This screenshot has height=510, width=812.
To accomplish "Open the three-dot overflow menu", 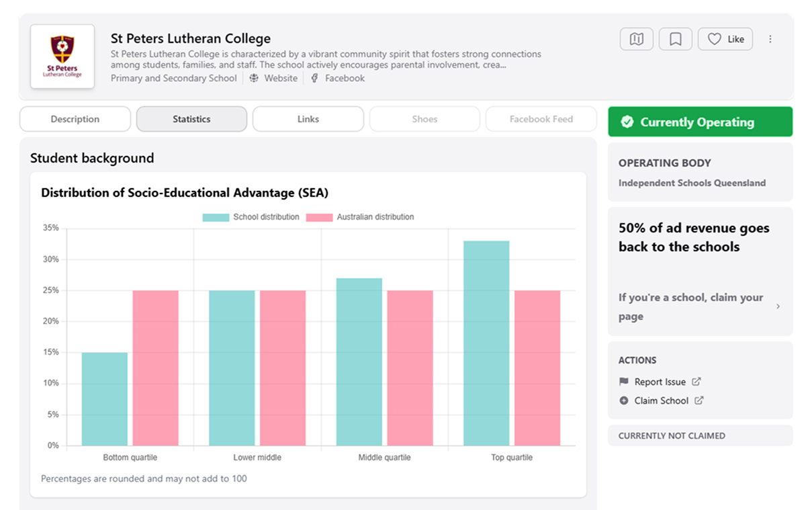I will coord(770,39).
